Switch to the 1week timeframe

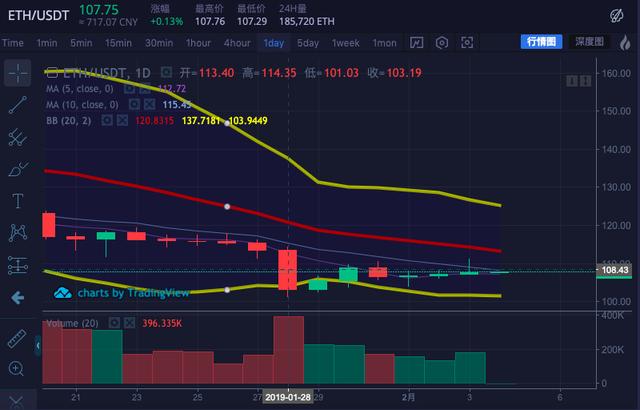point(345,43)
